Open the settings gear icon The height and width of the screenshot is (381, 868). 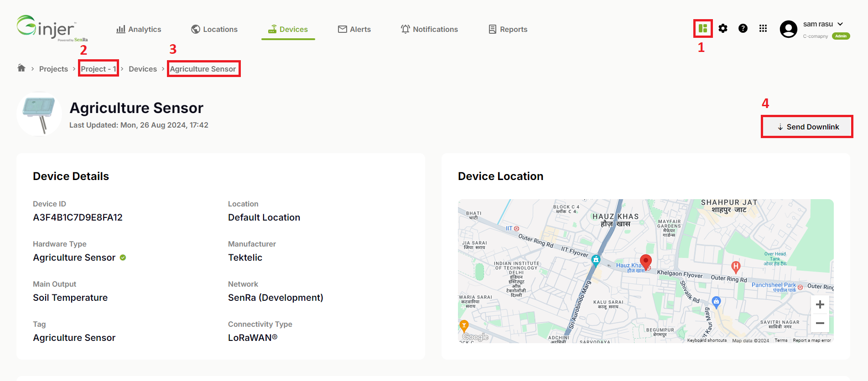point(723,29)
